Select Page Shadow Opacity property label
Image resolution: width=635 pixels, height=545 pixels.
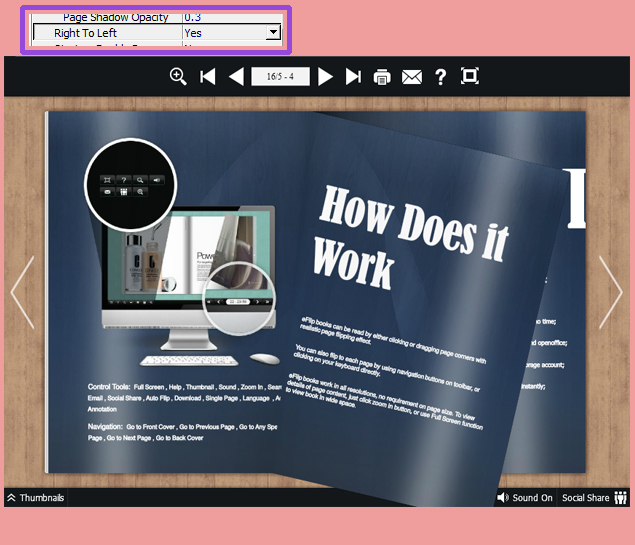[115, 17]
